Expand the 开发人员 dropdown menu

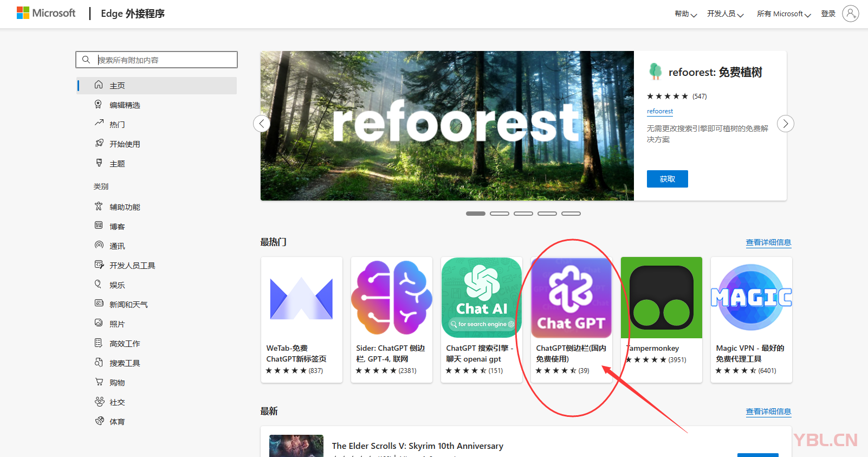(725, 14)
